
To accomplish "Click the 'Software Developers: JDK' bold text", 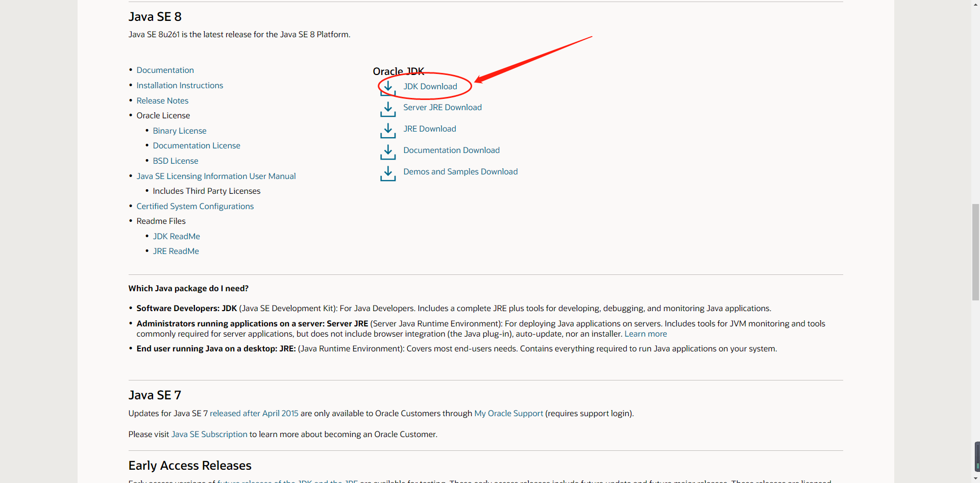I will click(187, 308).
